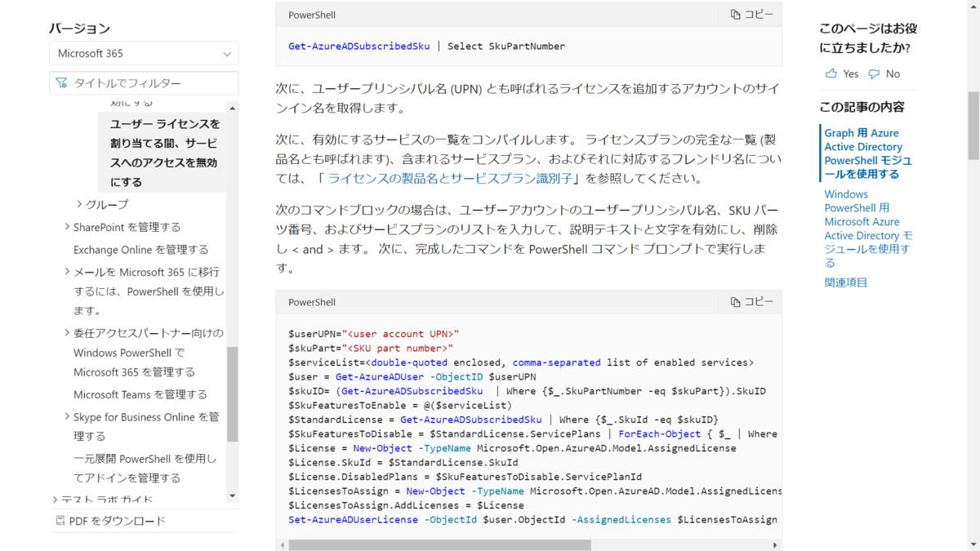Click PDF をダウンロード link
Screen dimensions: 980x551
pyautogui.click(x=118, y=521)
